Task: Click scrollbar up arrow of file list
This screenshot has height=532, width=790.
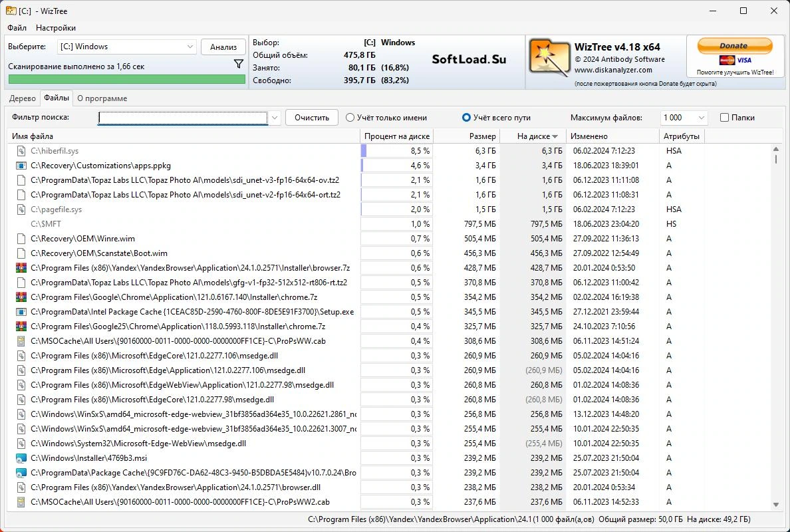Action: click(776, 149)
